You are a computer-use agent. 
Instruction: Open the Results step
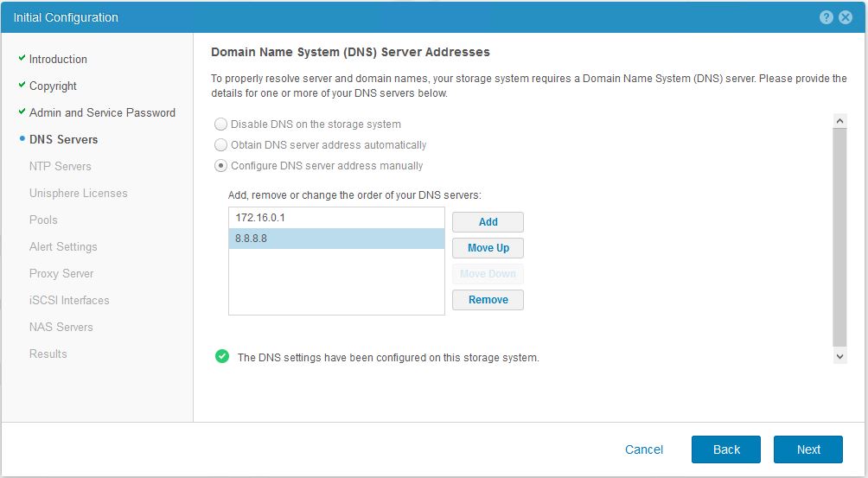point(48,354)
